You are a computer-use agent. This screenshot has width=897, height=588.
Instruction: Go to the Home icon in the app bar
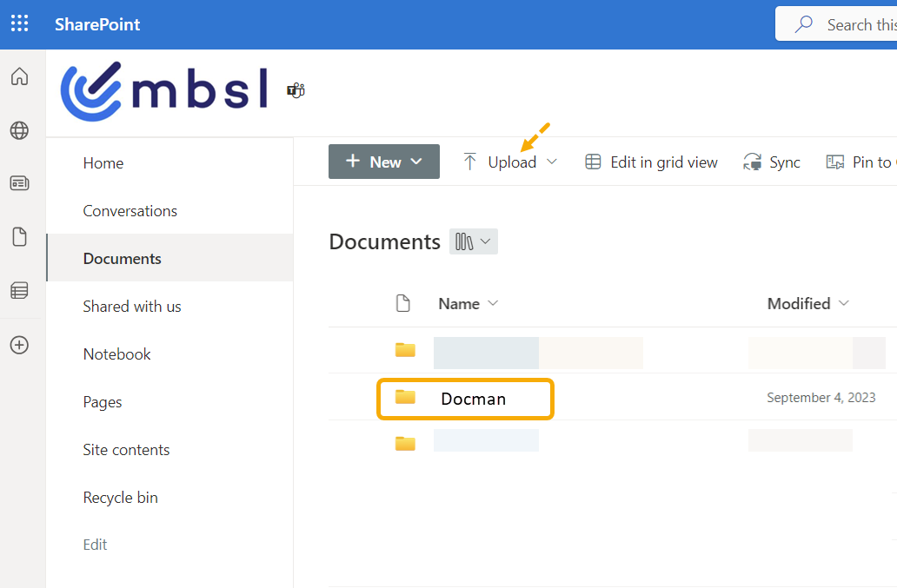tap(19, 76)
